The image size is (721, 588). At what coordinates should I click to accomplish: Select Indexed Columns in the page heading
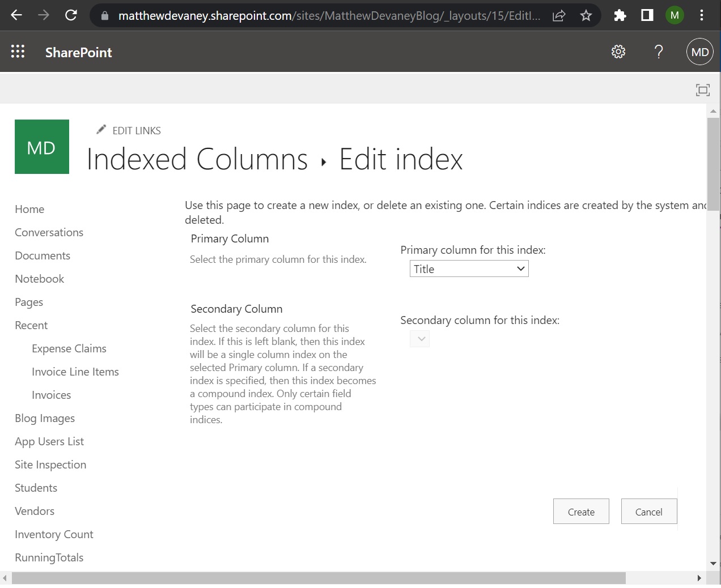pos(196,159)
